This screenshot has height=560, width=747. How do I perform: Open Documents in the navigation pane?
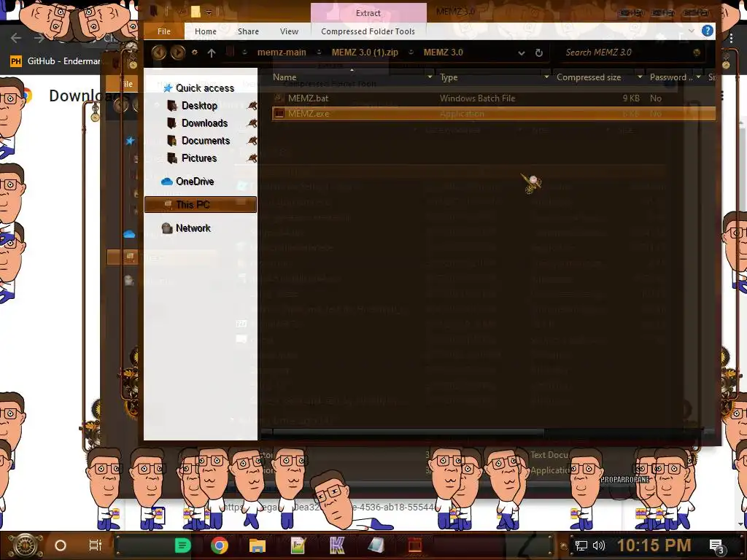click(x=205, y=141)
